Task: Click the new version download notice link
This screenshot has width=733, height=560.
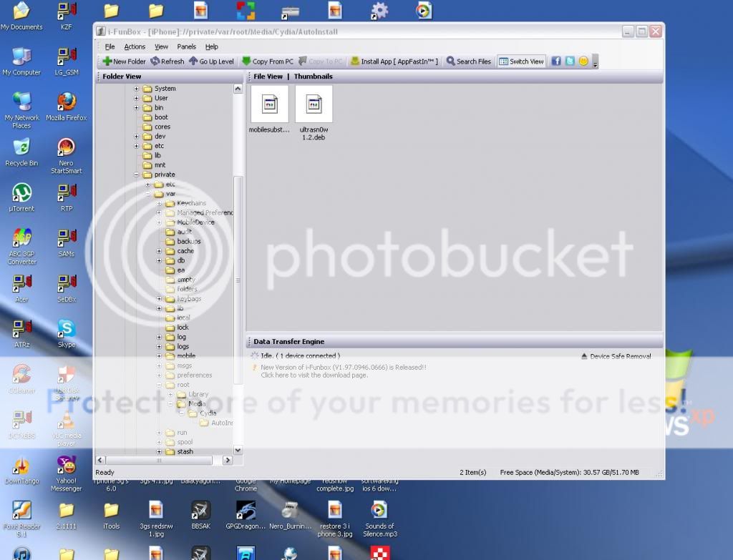Action: 343,371
